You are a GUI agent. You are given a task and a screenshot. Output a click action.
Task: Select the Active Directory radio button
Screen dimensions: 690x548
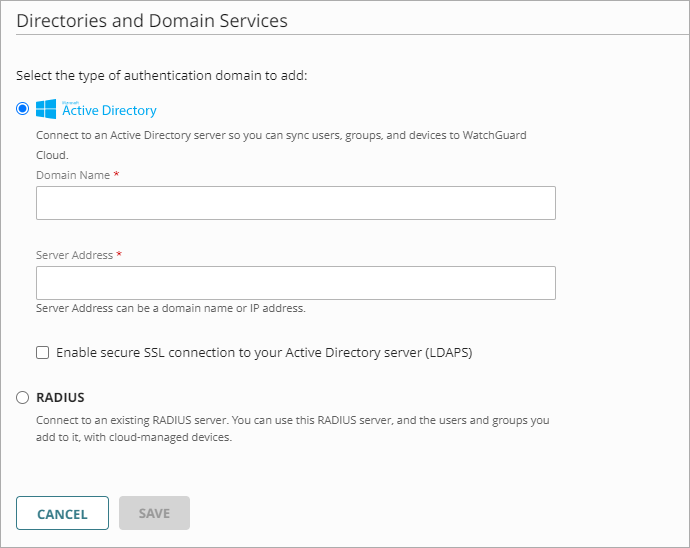click(23, 109)
